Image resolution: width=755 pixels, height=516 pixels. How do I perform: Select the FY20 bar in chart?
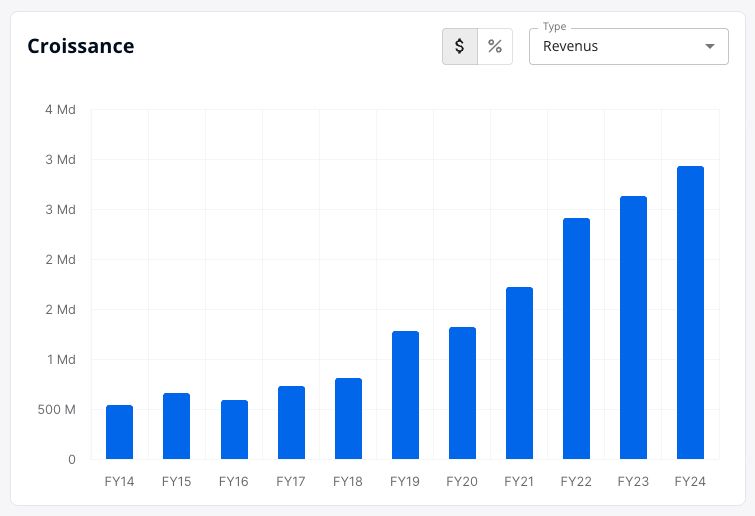[462, 393]
